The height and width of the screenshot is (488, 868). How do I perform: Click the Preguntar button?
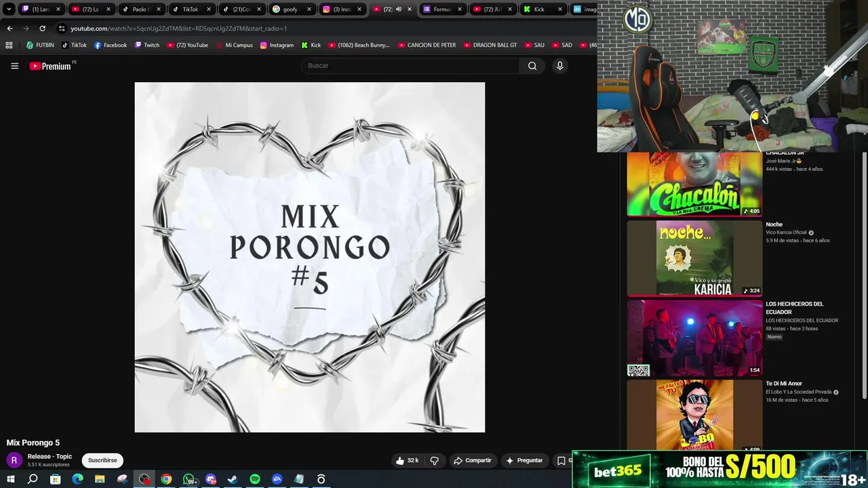524,460
